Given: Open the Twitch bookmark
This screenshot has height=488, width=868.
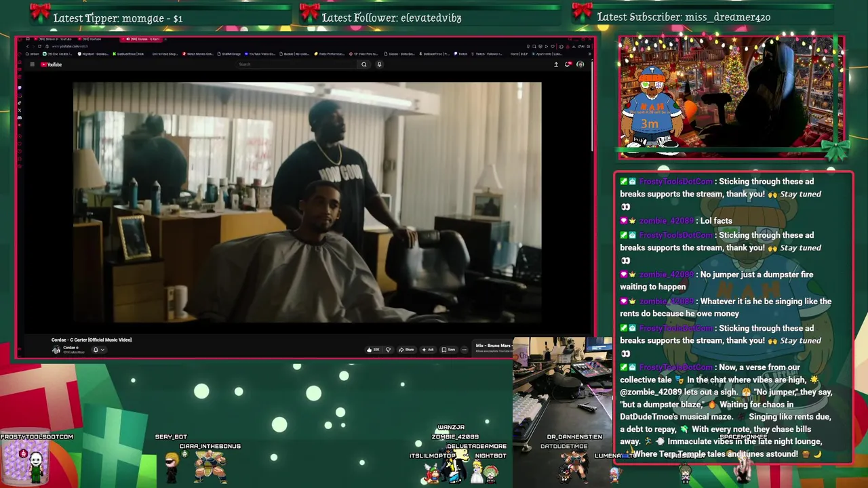Looking at the screenshot, I should click(462, 54).
